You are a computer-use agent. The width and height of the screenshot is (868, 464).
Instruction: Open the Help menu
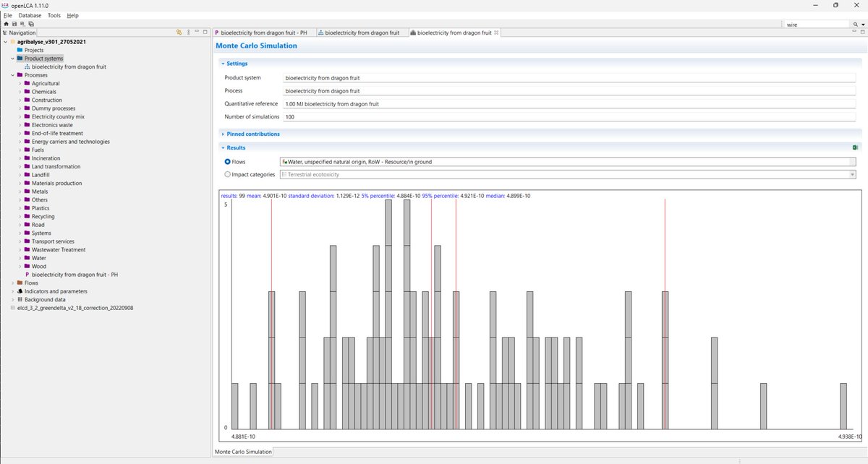tap(72, 15)
